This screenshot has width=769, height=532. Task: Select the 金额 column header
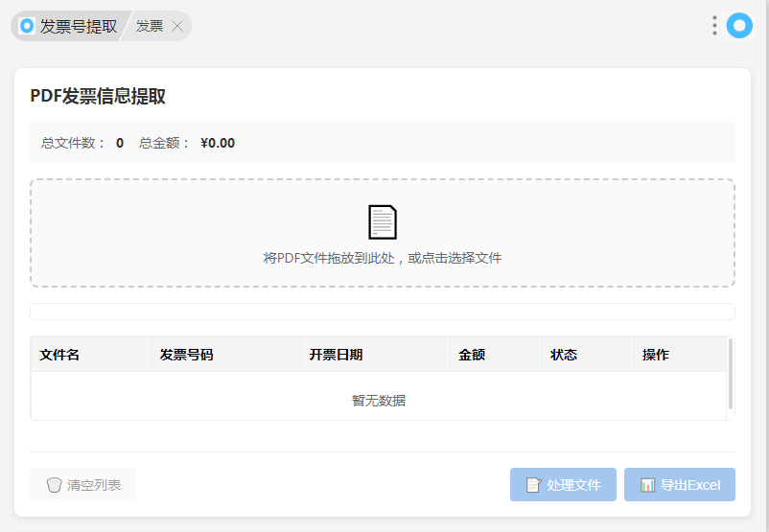(496, 355)
